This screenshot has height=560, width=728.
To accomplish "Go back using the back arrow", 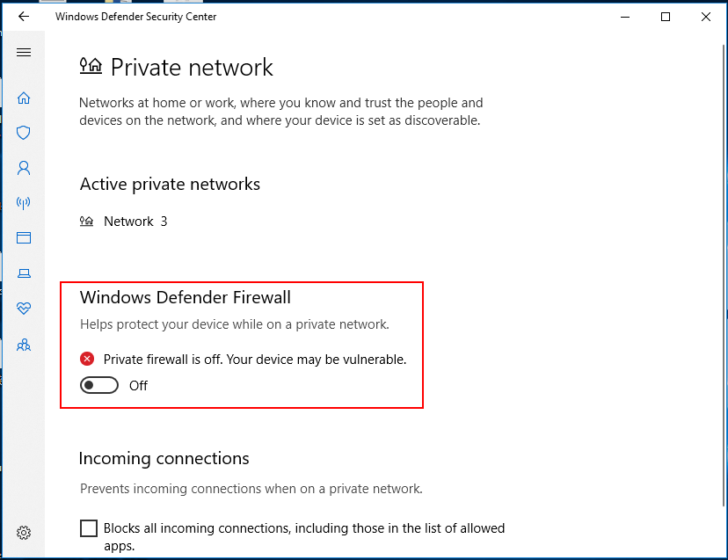I will tap(24, 17).
